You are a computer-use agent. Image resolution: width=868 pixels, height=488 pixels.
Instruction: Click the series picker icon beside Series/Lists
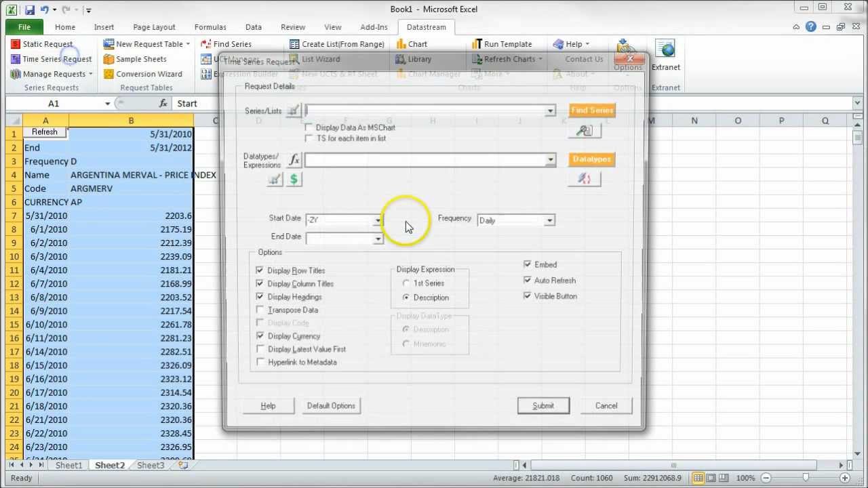click(x=294, y=110)
